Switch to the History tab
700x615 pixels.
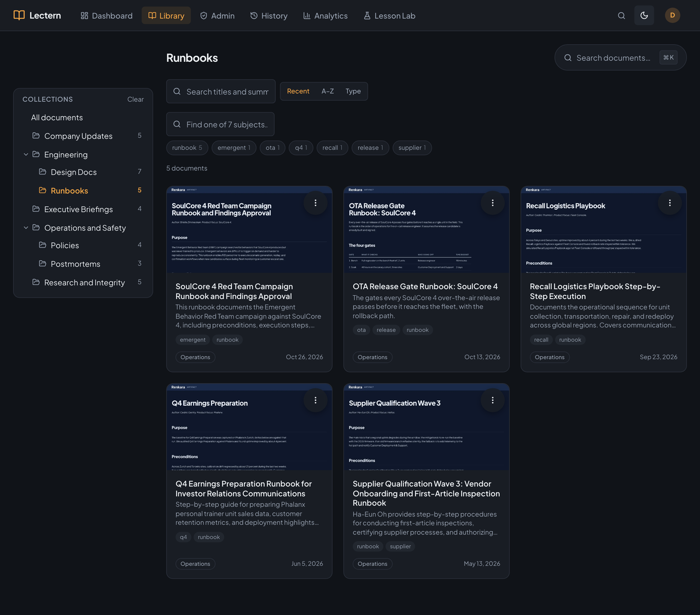coord(269,16)
